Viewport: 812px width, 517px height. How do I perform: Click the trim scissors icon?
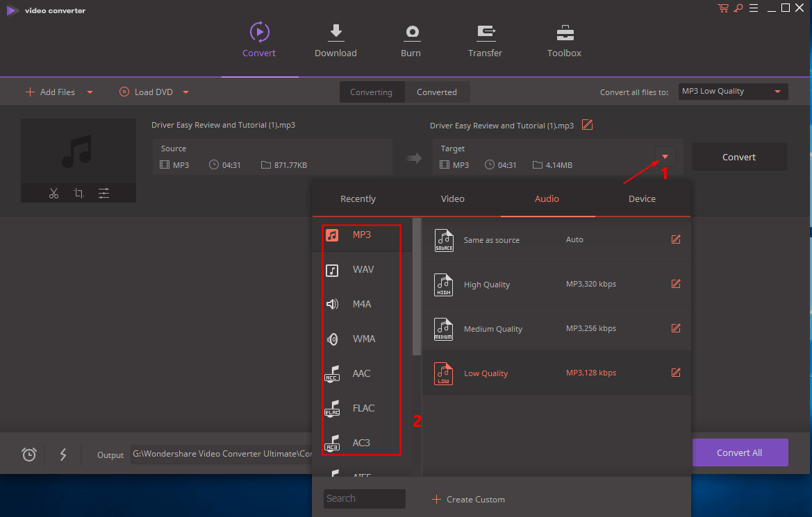click(x=54, y=193)
